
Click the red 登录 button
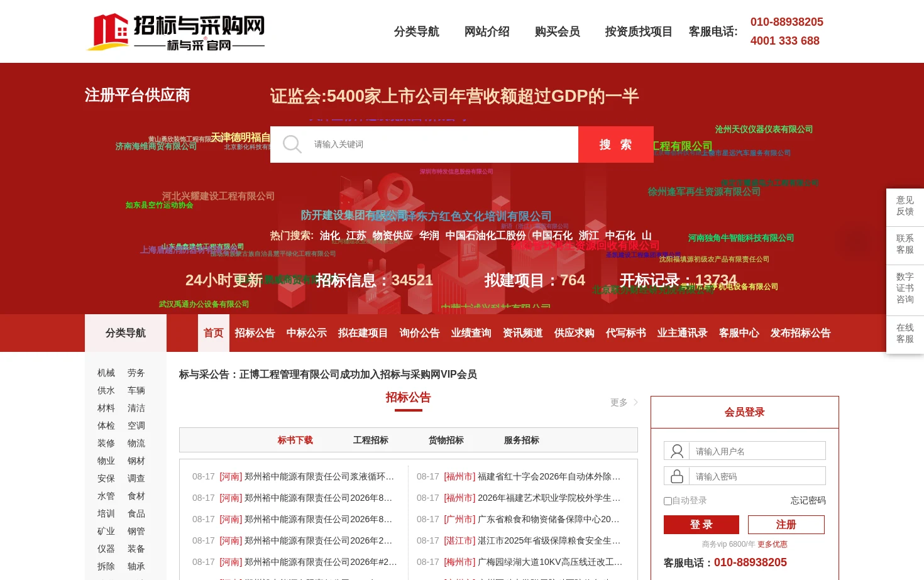pyautogui.click(x=701, y=525)
